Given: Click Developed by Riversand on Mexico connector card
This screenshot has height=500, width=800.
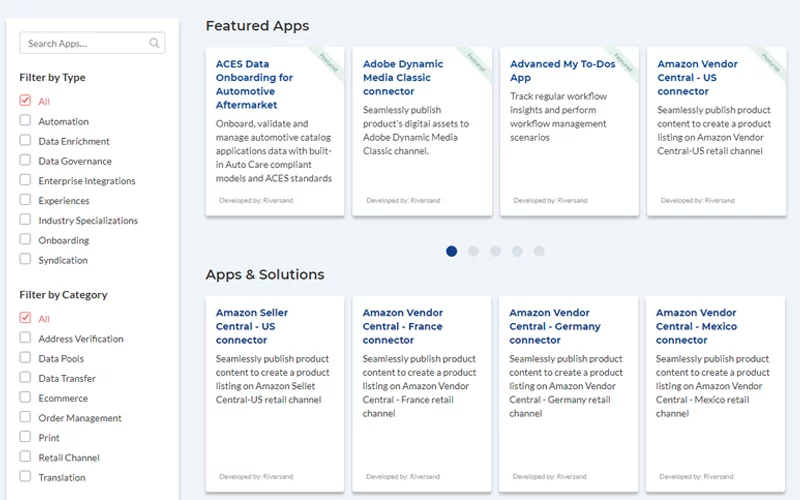Looking at the screenshot, I should point(696,477).
